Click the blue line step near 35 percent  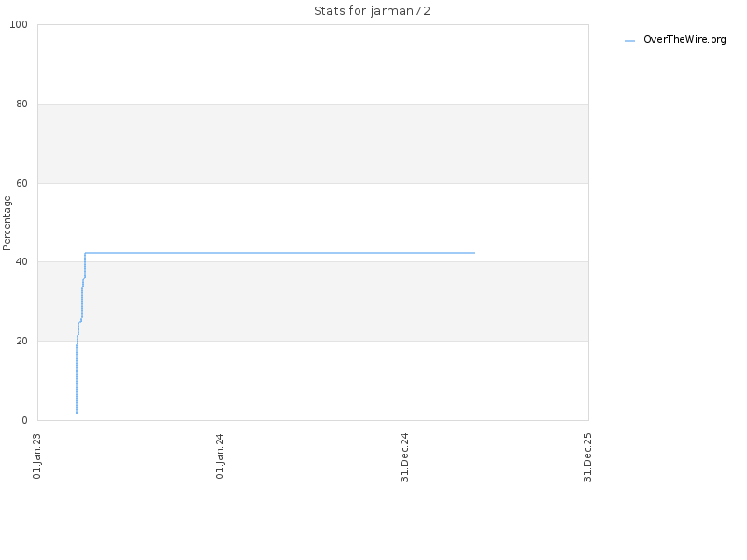(83, 279)
